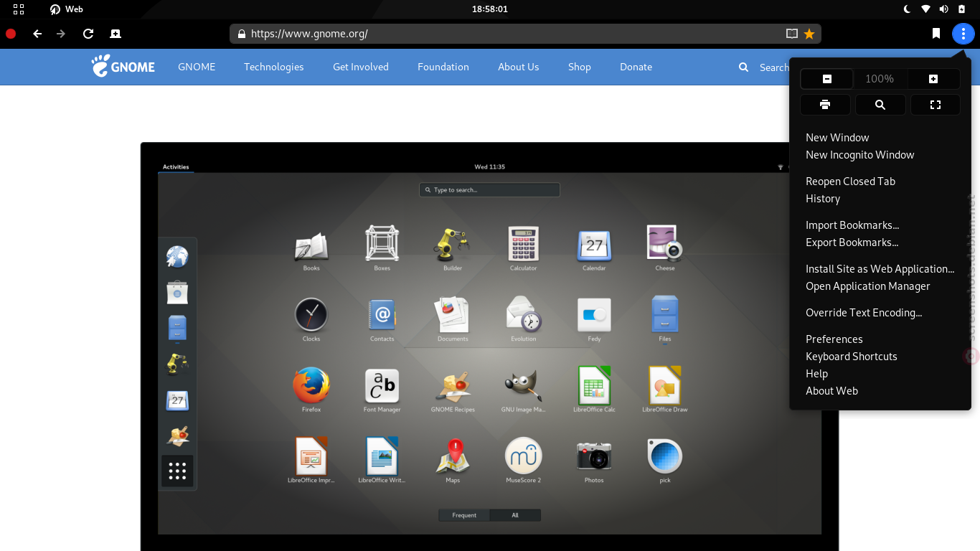Select Override Text Encoding...

point(864,313)
